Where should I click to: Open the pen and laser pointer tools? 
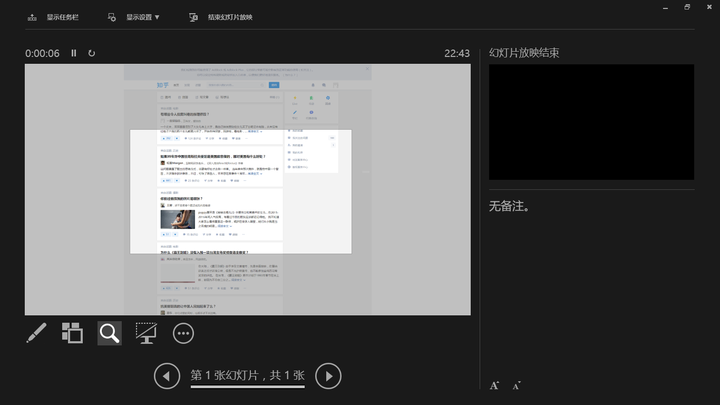pyautogui.click(x=36, y=333)
